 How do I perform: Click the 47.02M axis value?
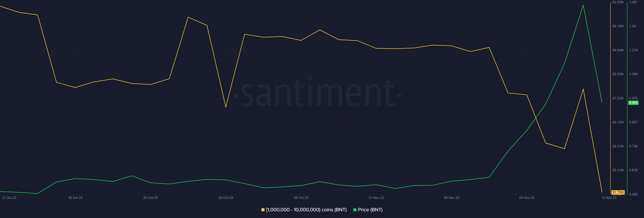(618, 98)
